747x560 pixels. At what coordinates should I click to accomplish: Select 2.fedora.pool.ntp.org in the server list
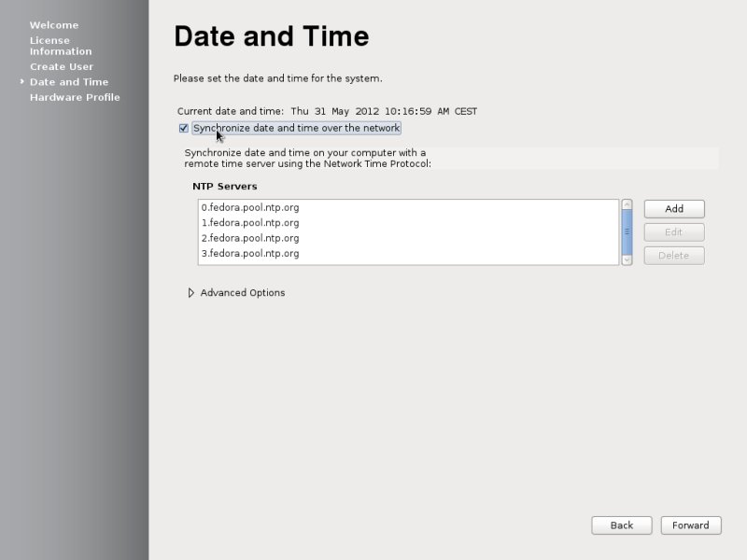408,238
